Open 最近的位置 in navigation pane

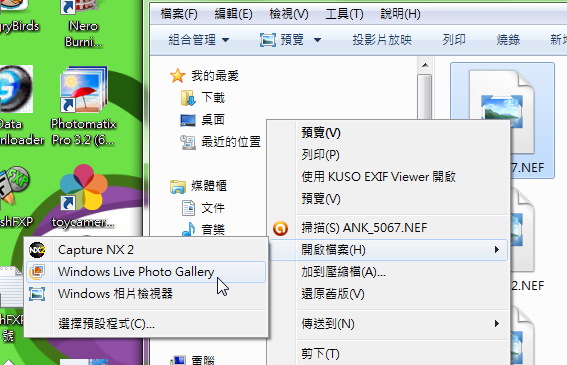231,142
